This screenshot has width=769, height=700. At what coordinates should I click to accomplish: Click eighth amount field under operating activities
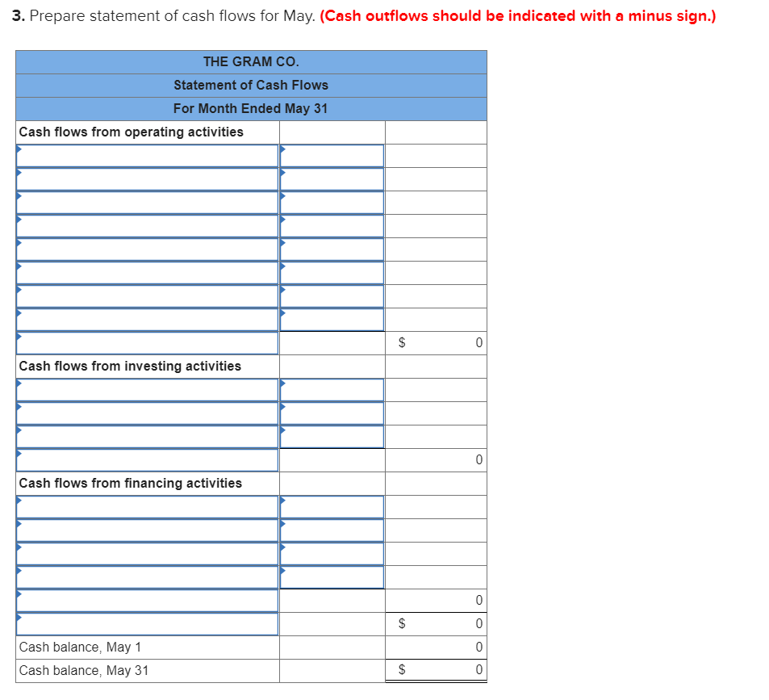click(x=332, y=320)
